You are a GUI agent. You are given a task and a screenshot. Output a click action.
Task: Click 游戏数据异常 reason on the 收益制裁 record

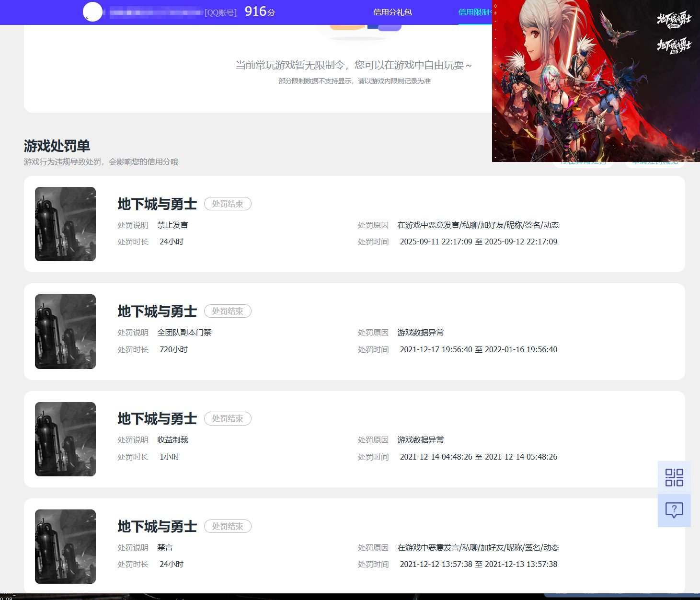pyautogui.click(x=421, y=439)
